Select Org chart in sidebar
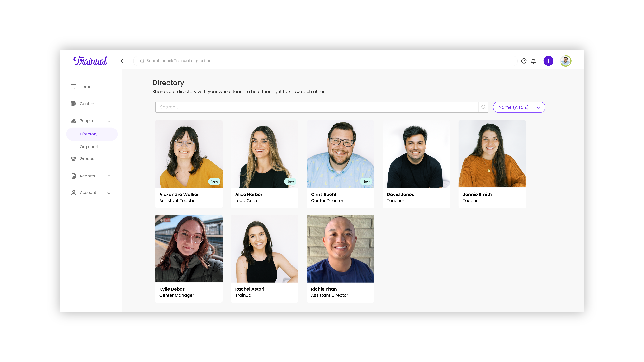This screenshot has height=362, width=644. coord(89,147)
